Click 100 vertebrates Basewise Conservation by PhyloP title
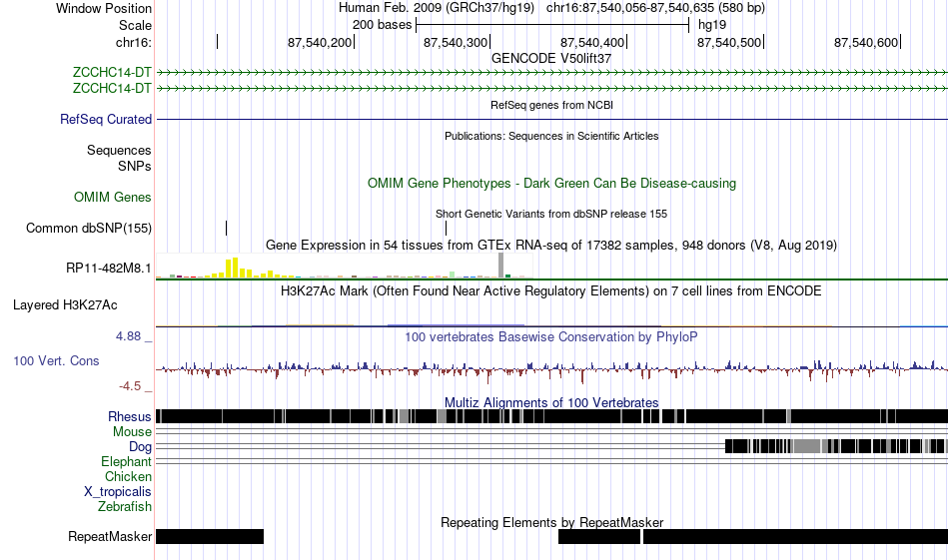949x560 pixels. 551,336
